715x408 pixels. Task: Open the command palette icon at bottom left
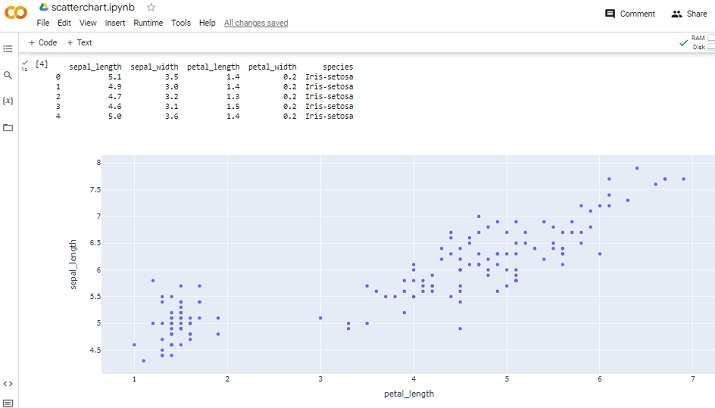tap(8, 402)
